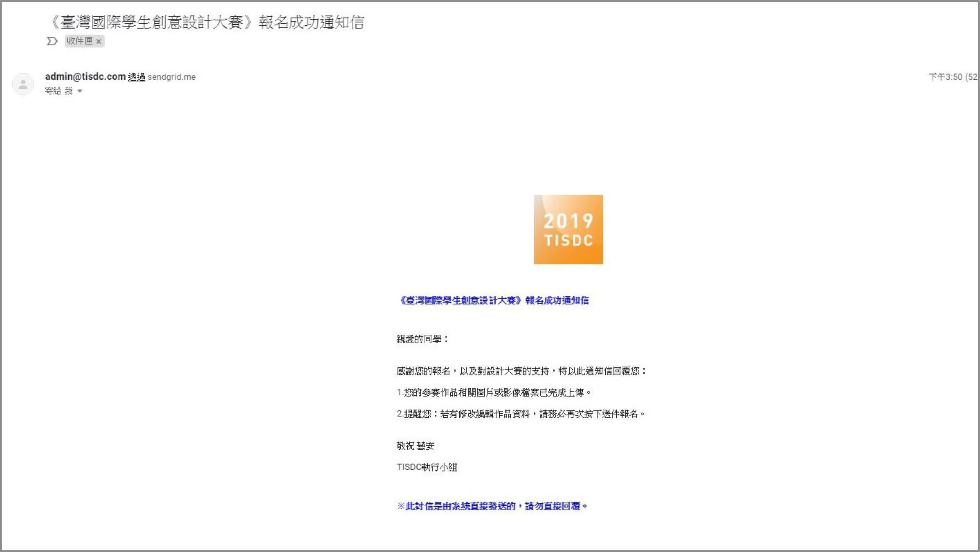The width and height of the screenshot is (980, 552).
Task: Click the 透過 text next to sender address
Action: tap(138, 77)
